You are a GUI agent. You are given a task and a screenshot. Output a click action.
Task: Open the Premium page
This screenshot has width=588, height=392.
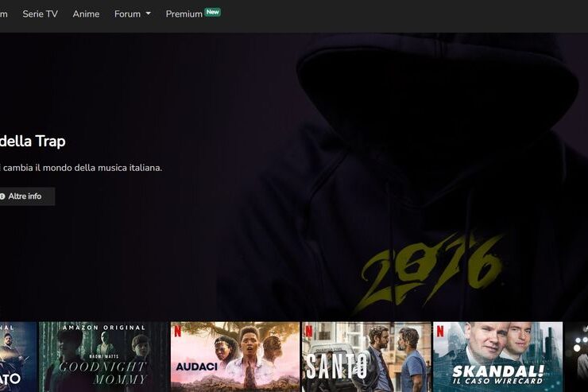[184, 14]
